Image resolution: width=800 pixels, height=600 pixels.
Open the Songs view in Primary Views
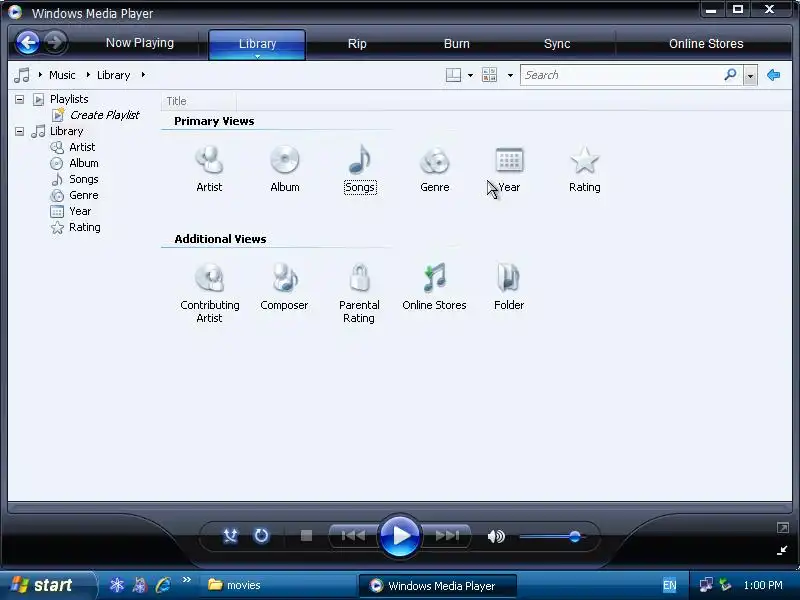pyautogui.click(x=360, y=168)
